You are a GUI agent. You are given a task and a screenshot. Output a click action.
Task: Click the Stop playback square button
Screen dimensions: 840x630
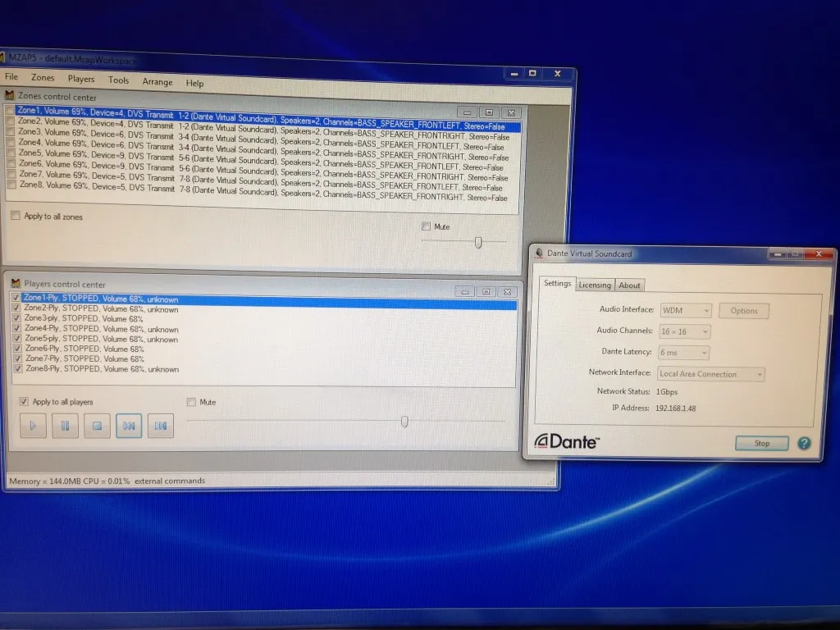(x=97, y=426)
